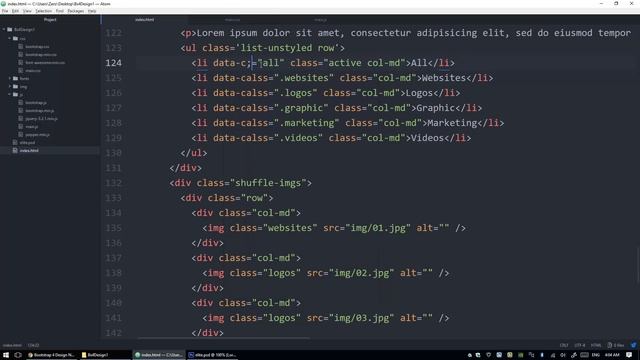Open bootstrap.min.js file

[40, 110]
